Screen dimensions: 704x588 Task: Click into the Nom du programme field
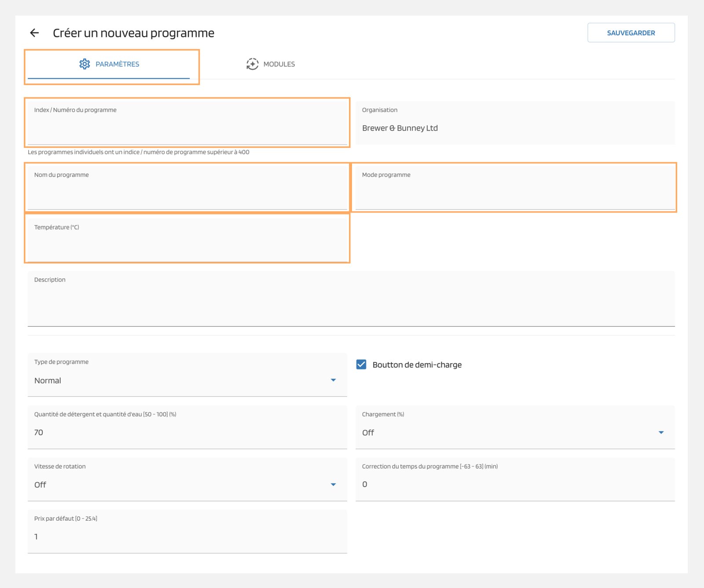187,193
